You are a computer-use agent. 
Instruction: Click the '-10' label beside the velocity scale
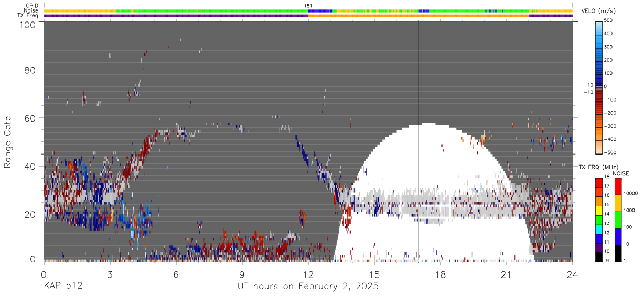[x=588, y=92]
